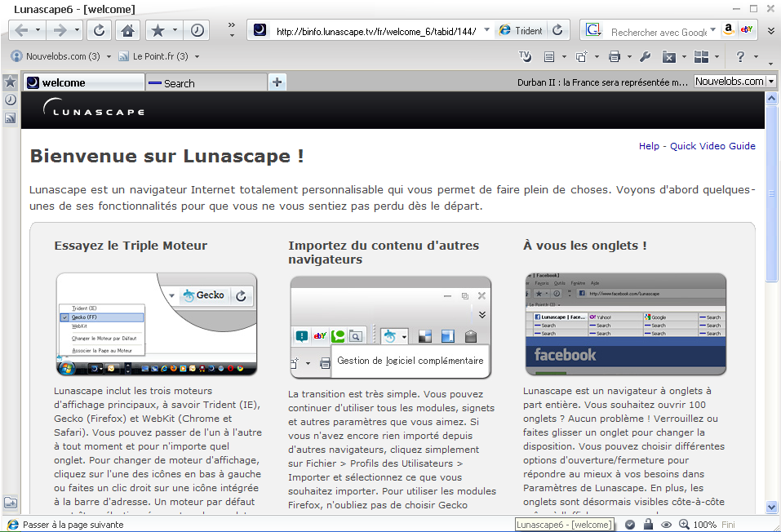Viewport: 781px width, 532px height.
Task: Open the Nouvelobs.com ticker combo box
Action: [735, 82]
